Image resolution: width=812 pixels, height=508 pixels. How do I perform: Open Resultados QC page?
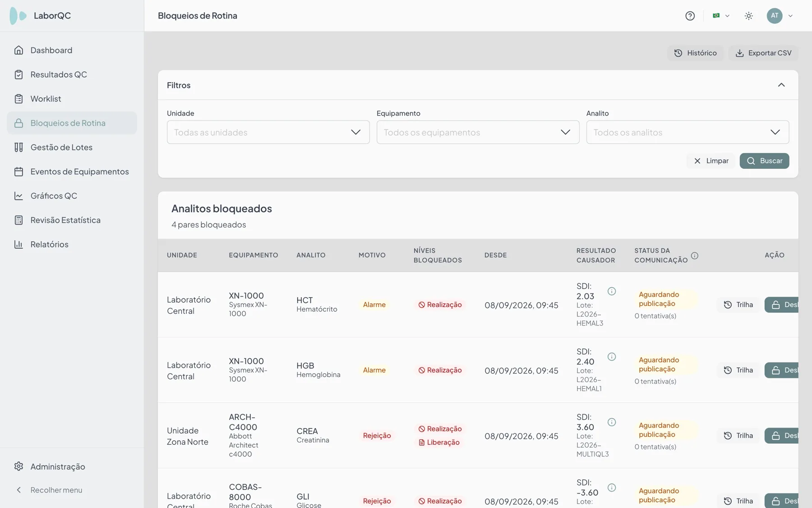(72, 75)
